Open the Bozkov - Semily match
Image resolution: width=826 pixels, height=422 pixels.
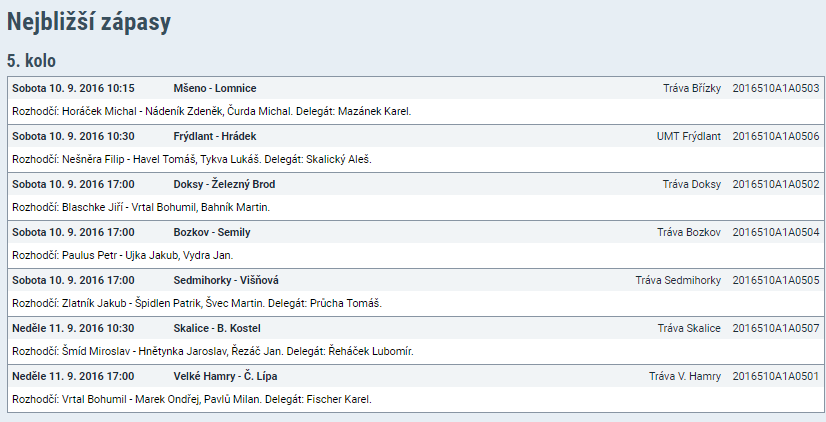click(x=212, y=232)
